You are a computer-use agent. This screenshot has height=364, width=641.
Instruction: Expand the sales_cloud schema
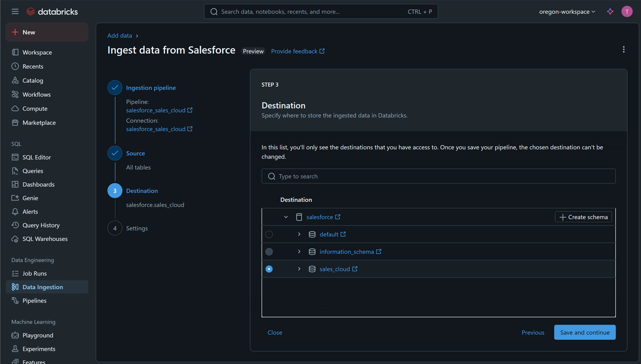(299, 269)
